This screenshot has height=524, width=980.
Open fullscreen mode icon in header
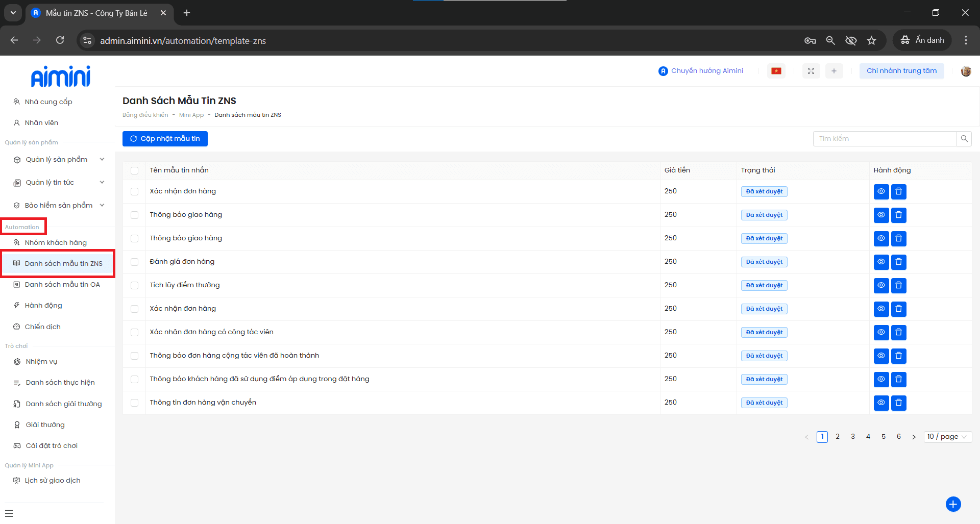(811, 71)
